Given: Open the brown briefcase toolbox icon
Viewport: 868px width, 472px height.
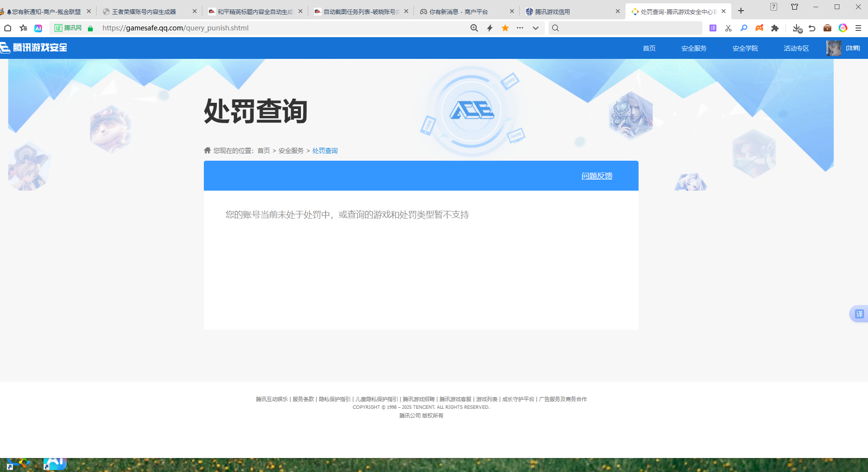Looking at the screenshot, I should point(827,28).
